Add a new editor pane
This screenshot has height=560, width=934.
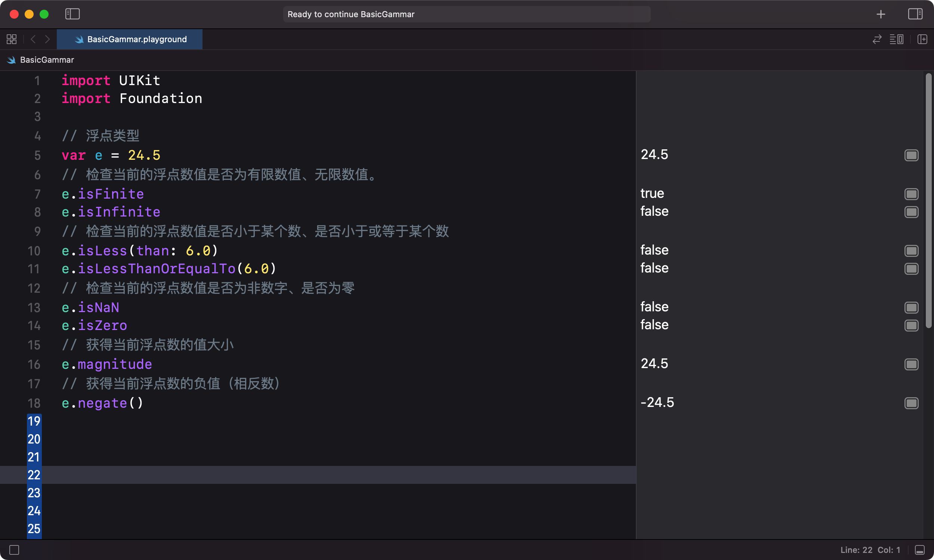coord(922,39)
